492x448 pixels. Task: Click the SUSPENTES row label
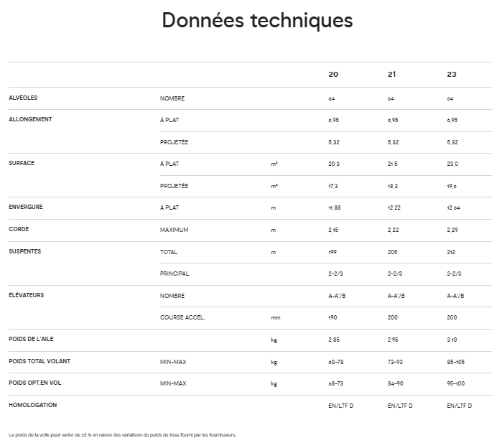(25, 251)
